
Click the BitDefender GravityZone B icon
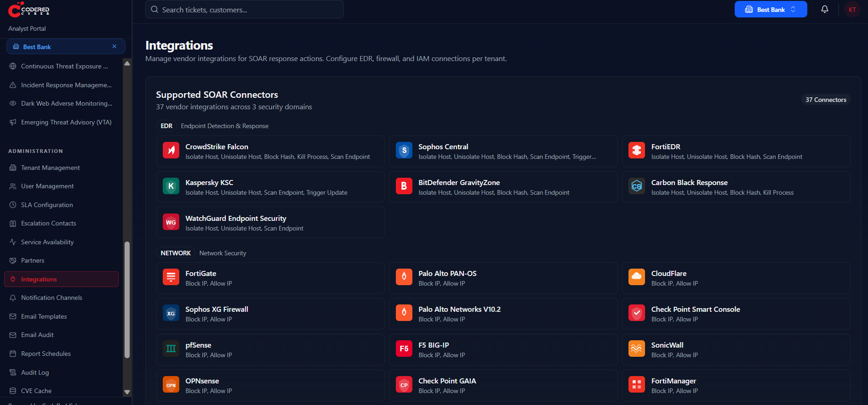[x=404, y=186]
